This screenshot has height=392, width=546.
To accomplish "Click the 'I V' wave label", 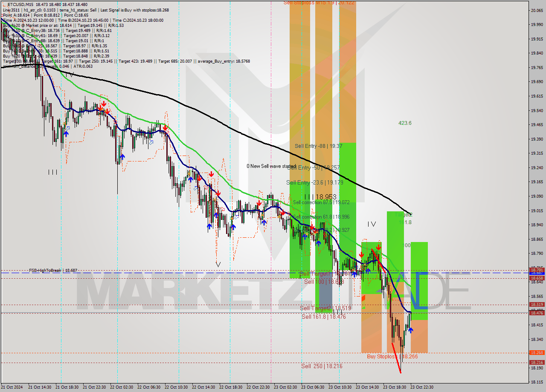I will pos(372,224).
